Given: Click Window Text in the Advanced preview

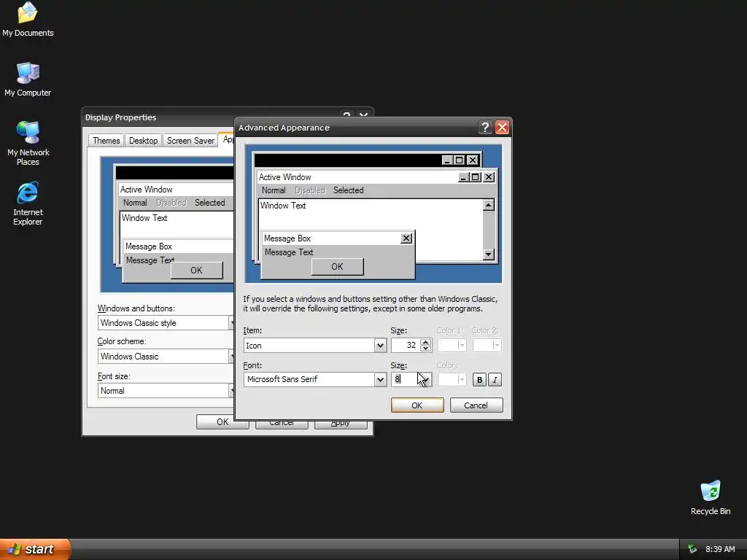Looking at the screenshot, I should pyautogui.click(x=283, y=206).
